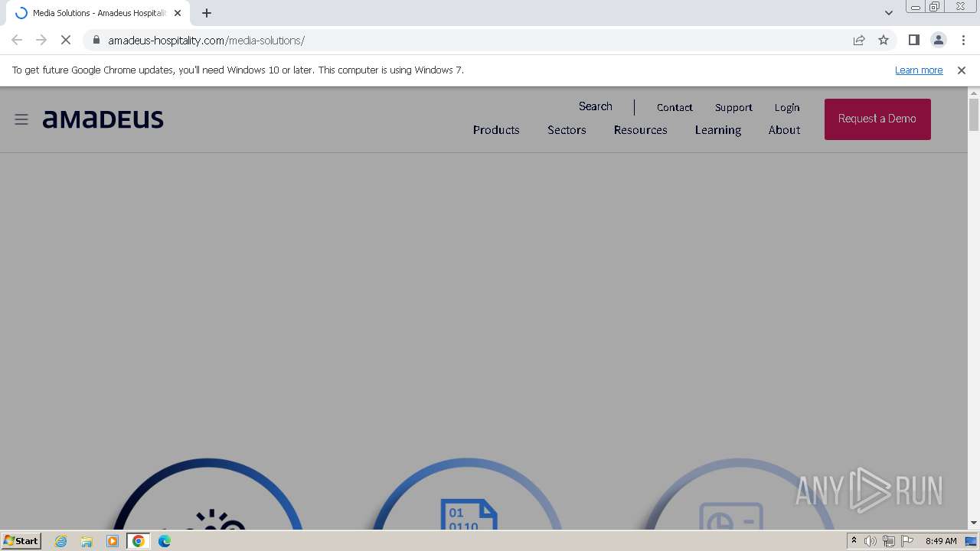The image size is (980, 551).
Task: View site information via the padlock icon
Action: click(96, 40)
